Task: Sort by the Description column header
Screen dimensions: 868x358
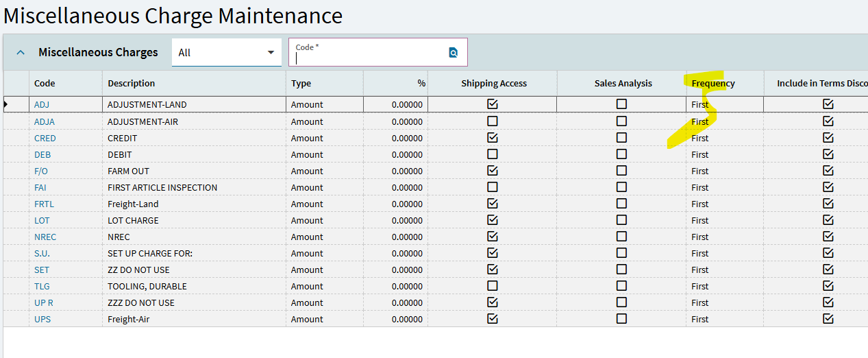Action: pos(132,84)
